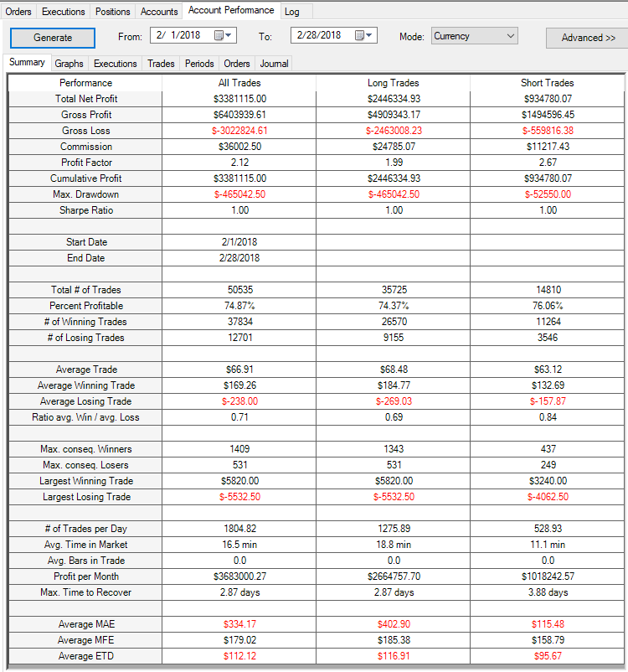Image resolution: width=628 pixels, height=672 pixels.
Task: Click Average ETD value $112.12
Action: click(x=239, y=656)
